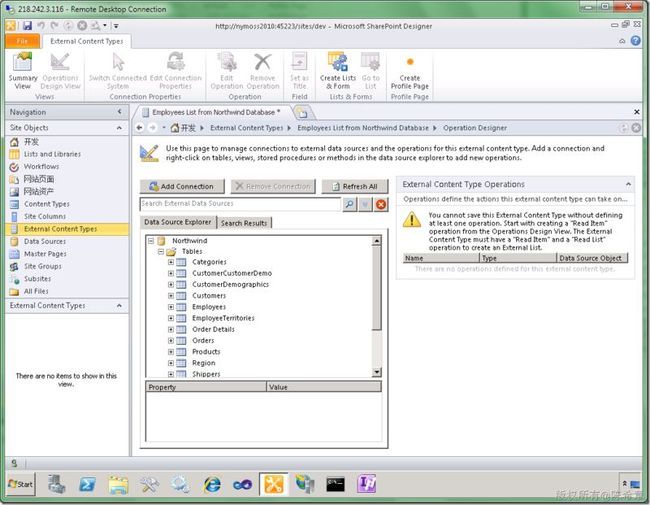Select the EmployeeTerritories table
650x505 pixels.
(x=223, y=318)
